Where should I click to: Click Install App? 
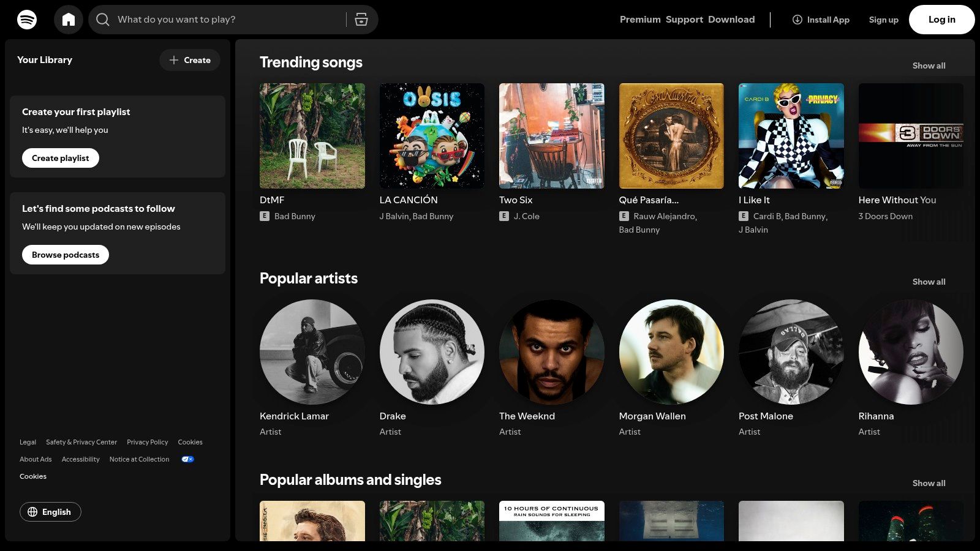coord(821,20)
